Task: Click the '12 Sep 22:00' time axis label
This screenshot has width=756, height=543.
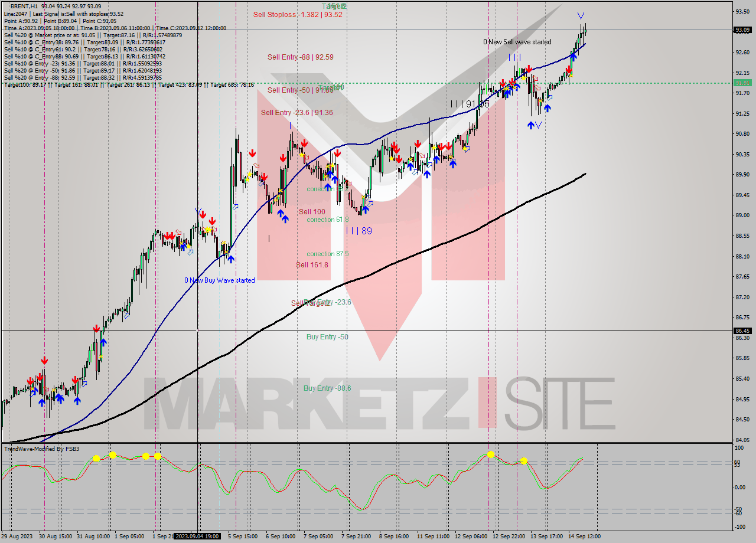Action: point(509,536)
